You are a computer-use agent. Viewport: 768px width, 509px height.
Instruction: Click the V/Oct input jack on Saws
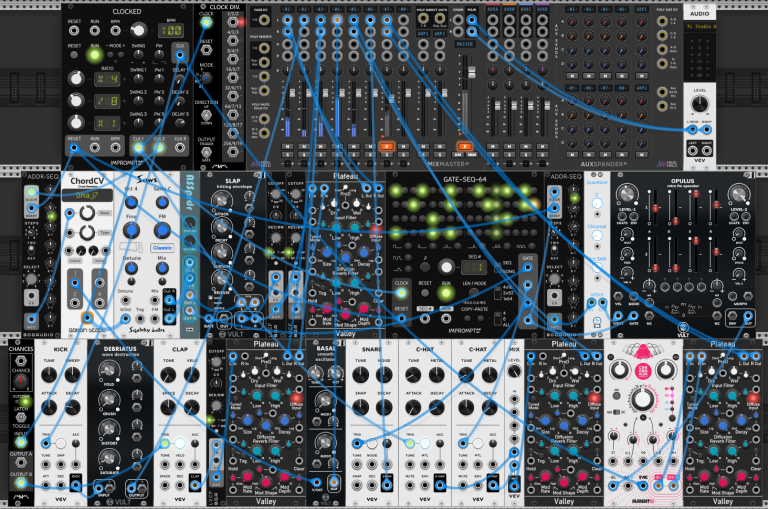(x=126, y=319)
